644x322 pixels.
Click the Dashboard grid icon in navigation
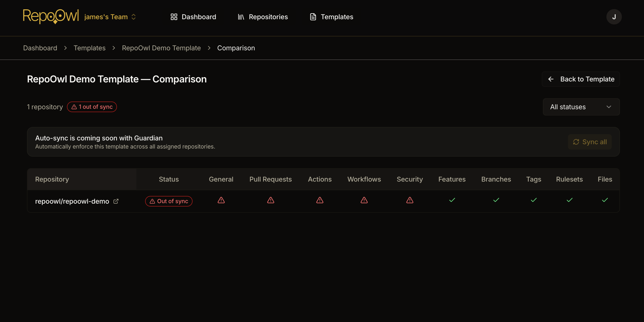tap(174, 17)
